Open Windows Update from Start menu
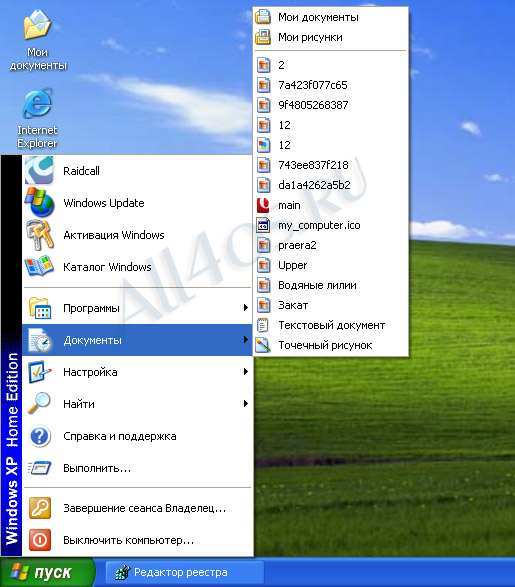 coord(137,203)
